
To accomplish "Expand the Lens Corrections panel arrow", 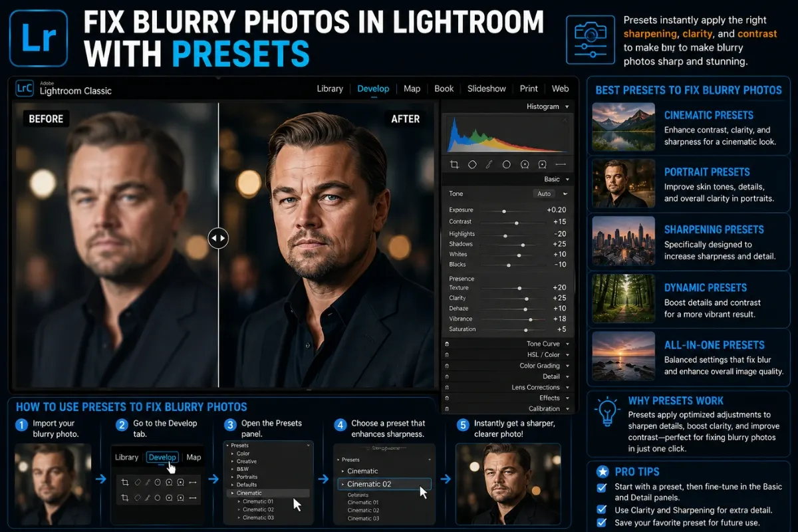I will (x=567, y=387).
